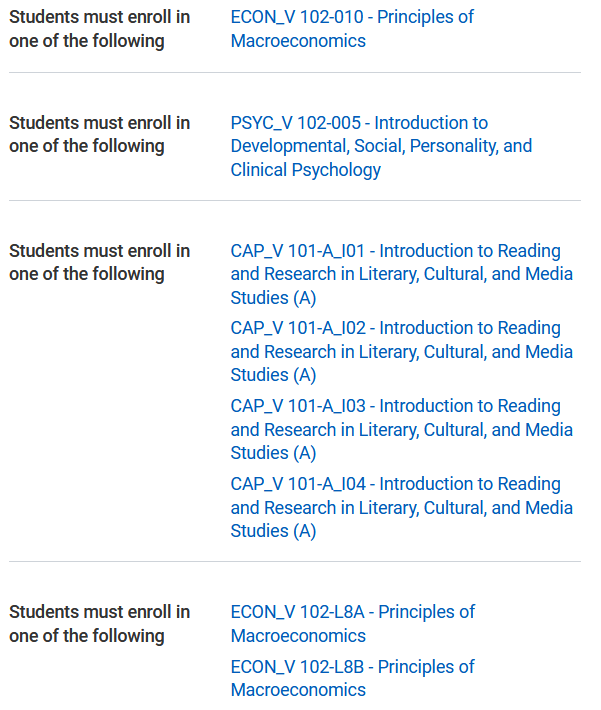
Task: Click divider line below CAP_V 101-A_I04 row
Action: point(295,561)
